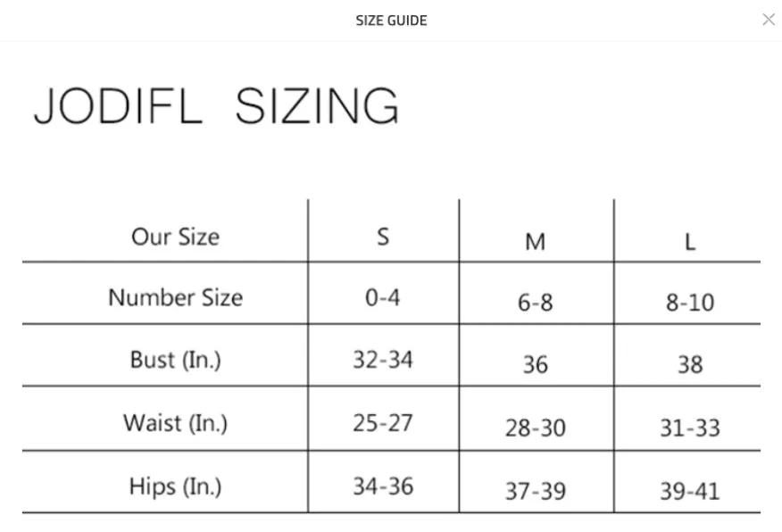Close the size guide dialog
Image resolution: width=782 pixels, height=532 pixels.
[768, 20]
